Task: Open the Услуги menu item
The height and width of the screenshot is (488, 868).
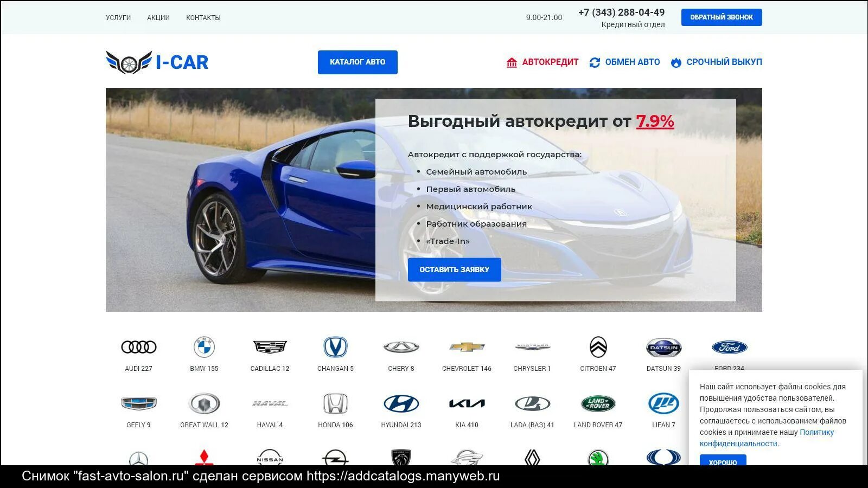Action: click(x=118, y=18)
